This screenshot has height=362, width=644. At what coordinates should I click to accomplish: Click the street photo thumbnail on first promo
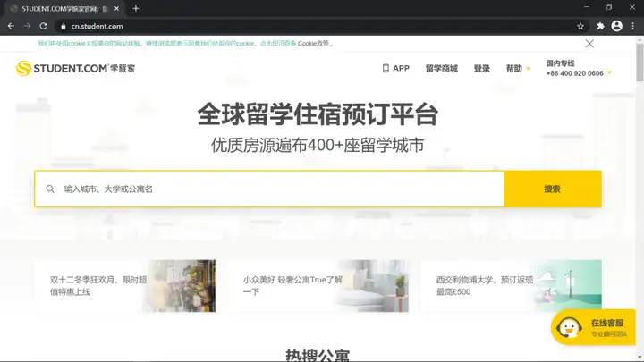pyautogui.click(x=181, y=286)
